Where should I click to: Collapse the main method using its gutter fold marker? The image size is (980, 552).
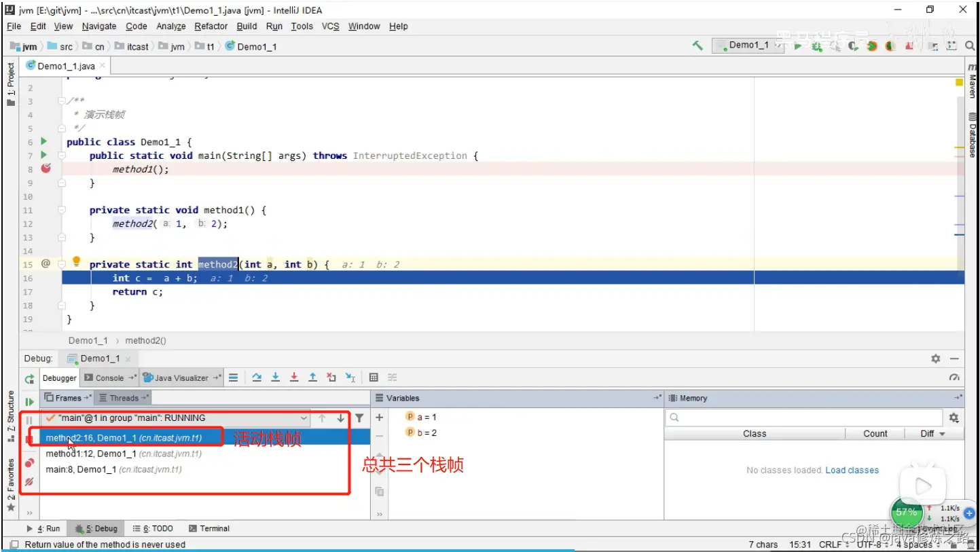[62, 155]
